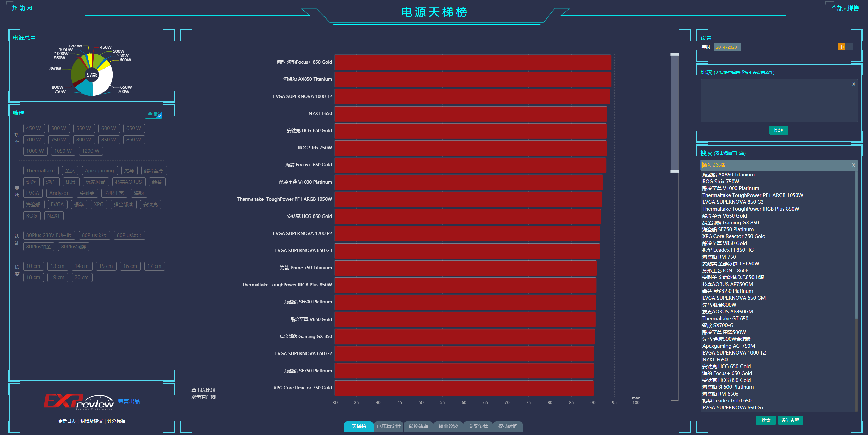The image size is (868, 435).
Task: Click the search list scrollbar
Action: point(856,245)
